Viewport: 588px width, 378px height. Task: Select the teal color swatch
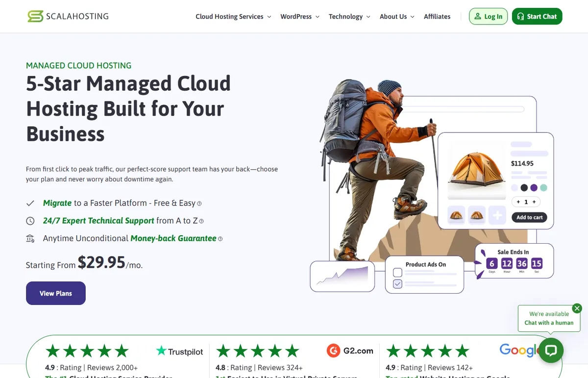(544, 188)
